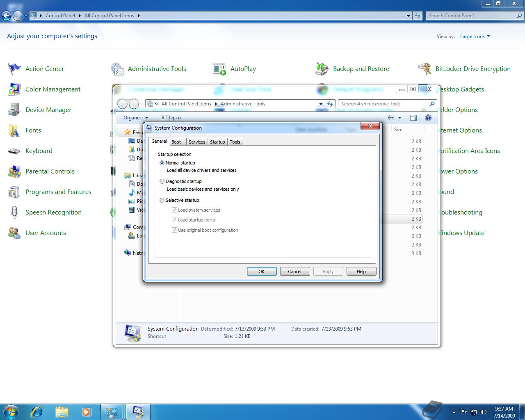Open the Administrative Tools address bar dropdown

click(x=321, y=104)
